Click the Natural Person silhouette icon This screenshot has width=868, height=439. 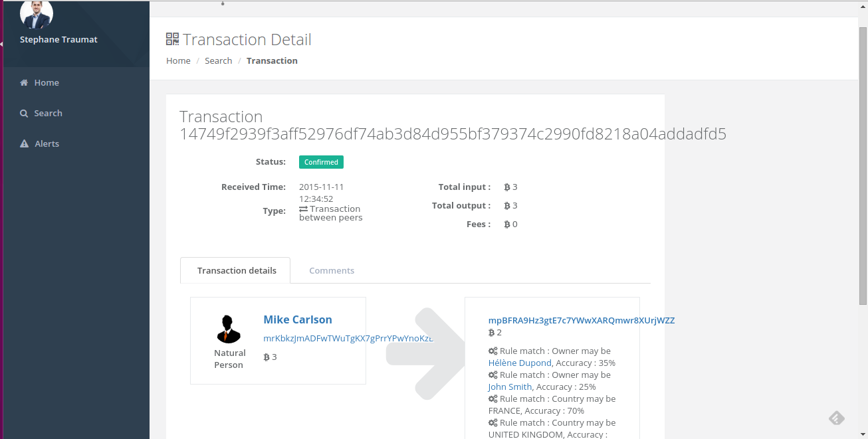(229, 329)
